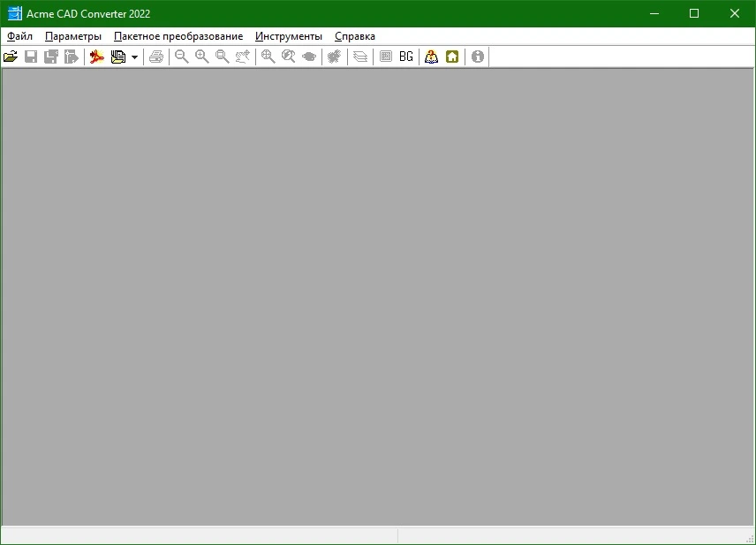Click the green home page icon
Image resolution: width=756 pixels, height=545 pixels.
click(x=452, y=57)
